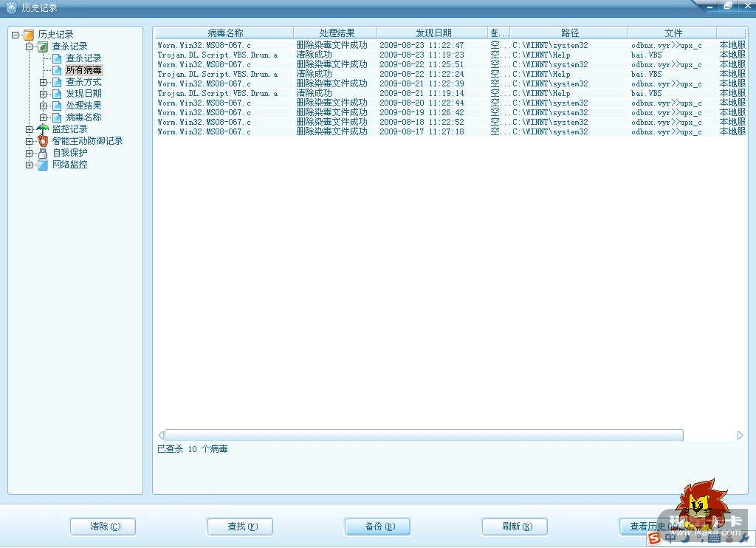Select the 所有病毒 tree item
The height and width of the screenshot is (548, 756).
[x=84, y=70]
